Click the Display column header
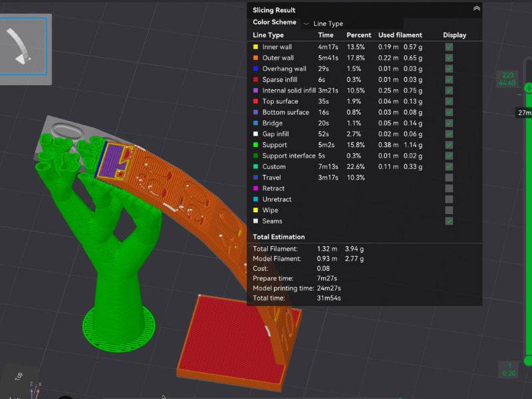 [x=454, y=35]
